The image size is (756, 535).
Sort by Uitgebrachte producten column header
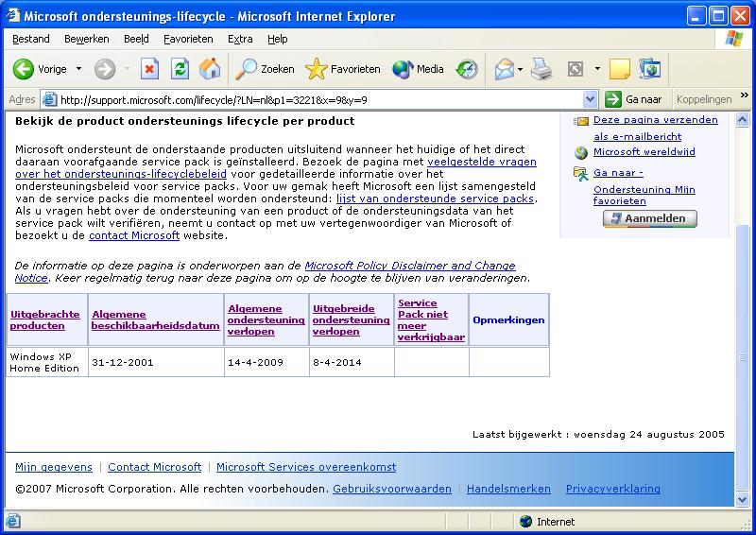tap(44, 319)
